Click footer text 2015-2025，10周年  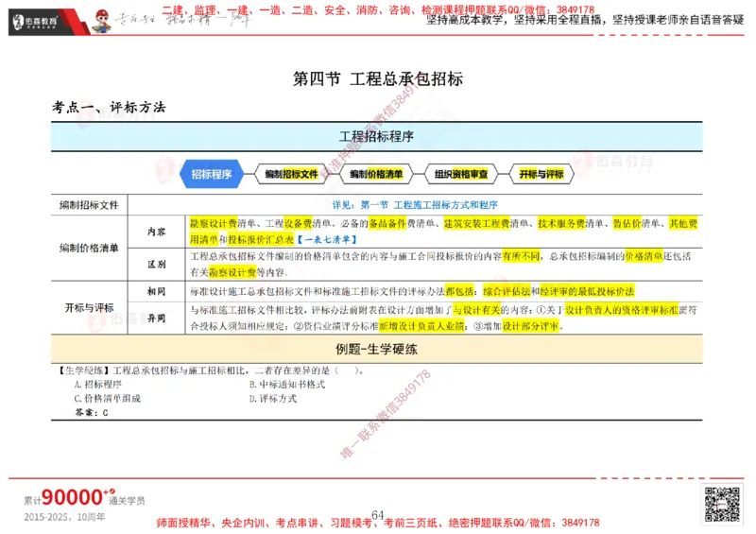pyautogui.click(x=64, y=517)
